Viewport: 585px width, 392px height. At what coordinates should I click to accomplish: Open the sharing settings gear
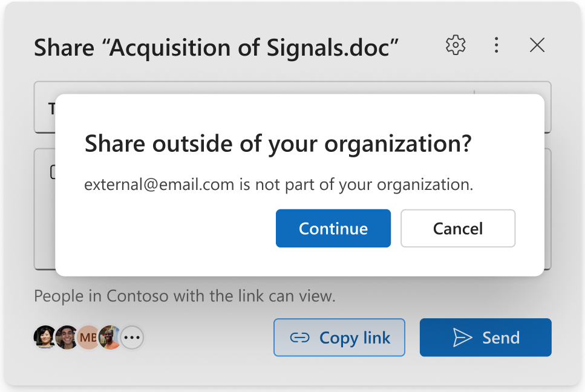pyautogui.click(x=456, y=45)
